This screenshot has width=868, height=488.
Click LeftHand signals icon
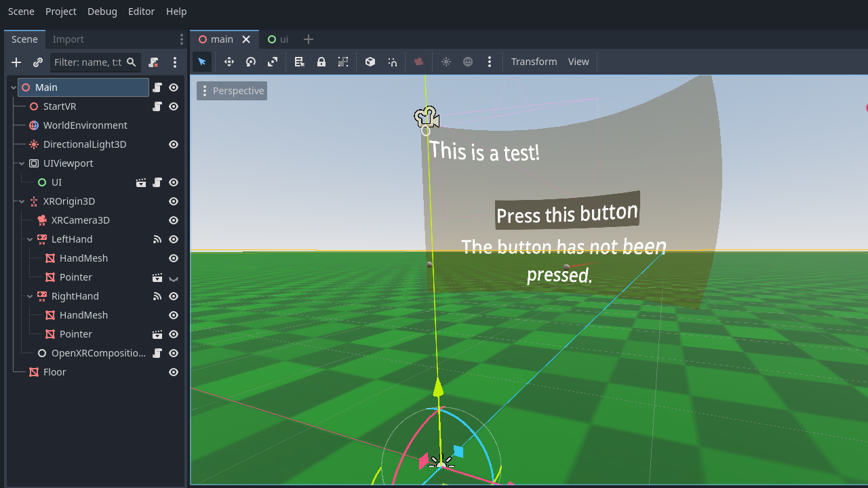coord(157,239)
